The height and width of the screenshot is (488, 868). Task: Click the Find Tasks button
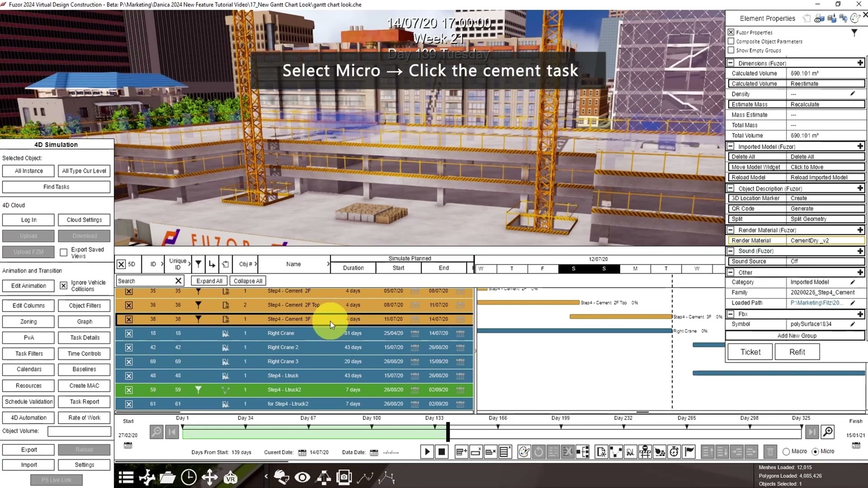[57, 187]
